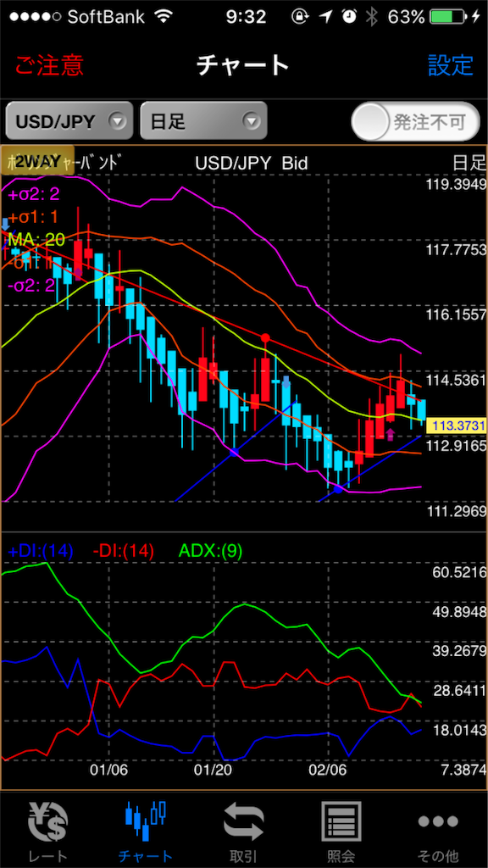This screenshot has width=488, height=868.
Task: Open 設定 settings
Action: (x=451, y=65)
